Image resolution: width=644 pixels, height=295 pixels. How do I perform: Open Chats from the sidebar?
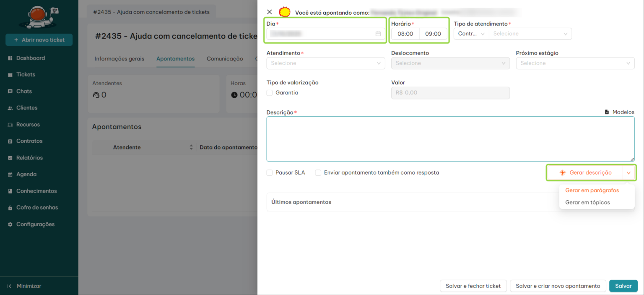click(x=24, y=91)
